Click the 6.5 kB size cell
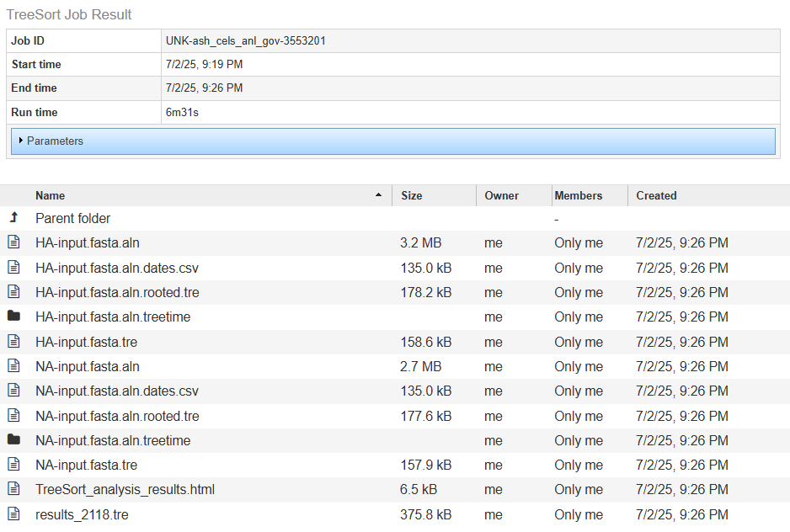Screen dimensions: 790x532 (419, 490)
